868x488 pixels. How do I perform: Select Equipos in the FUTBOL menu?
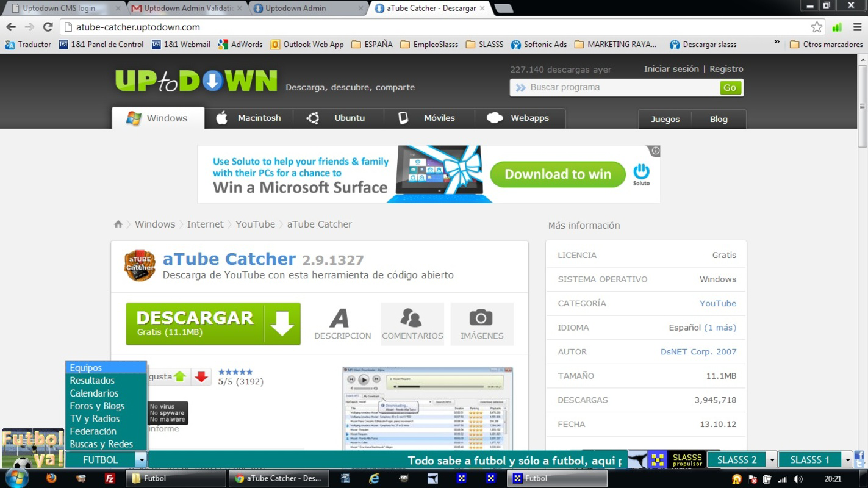pyautogui.click(x=106, y=368)
